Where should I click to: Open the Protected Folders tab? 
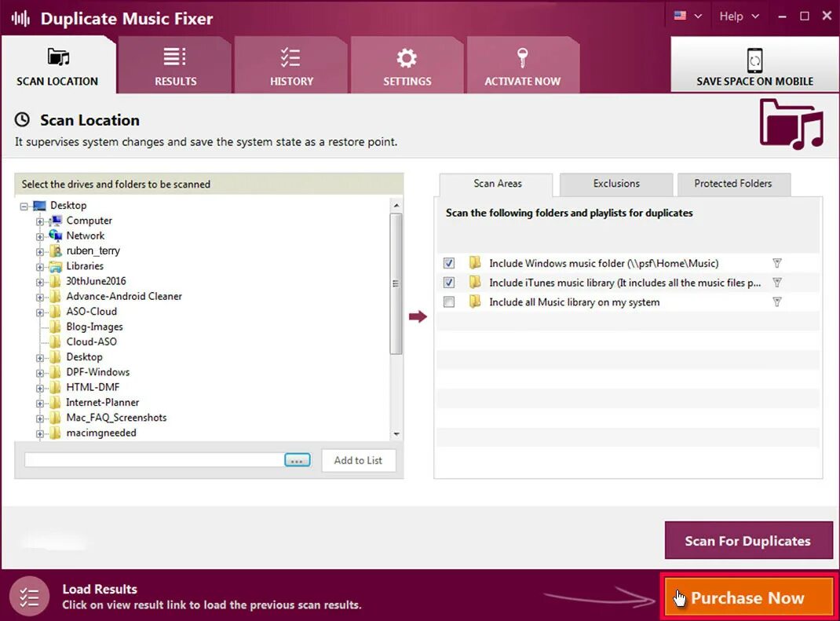click(x=733, y=184)
